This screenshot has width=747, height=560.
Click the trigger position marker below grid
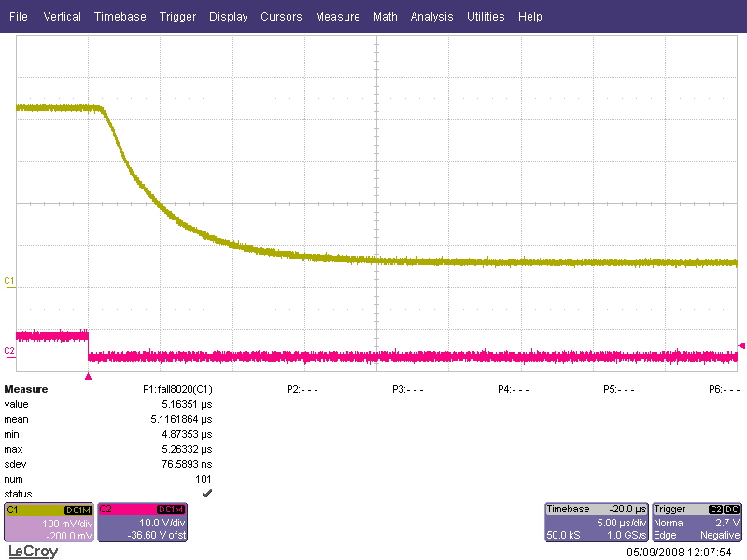88,377
